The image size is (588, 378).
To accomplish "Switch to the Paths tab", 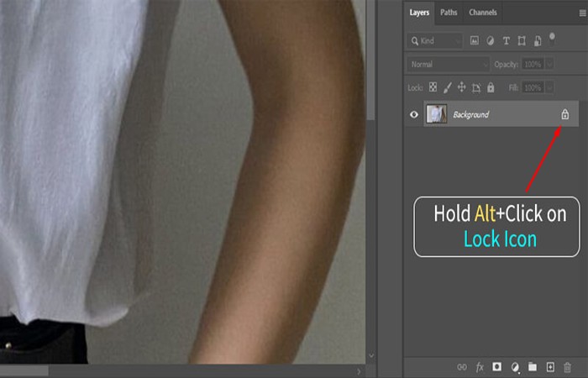I will 449,13.
